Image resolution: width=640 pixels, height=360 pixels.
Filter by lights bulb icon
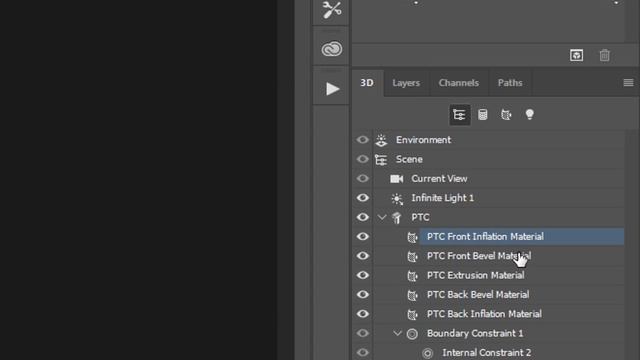(x=529, y=114)
